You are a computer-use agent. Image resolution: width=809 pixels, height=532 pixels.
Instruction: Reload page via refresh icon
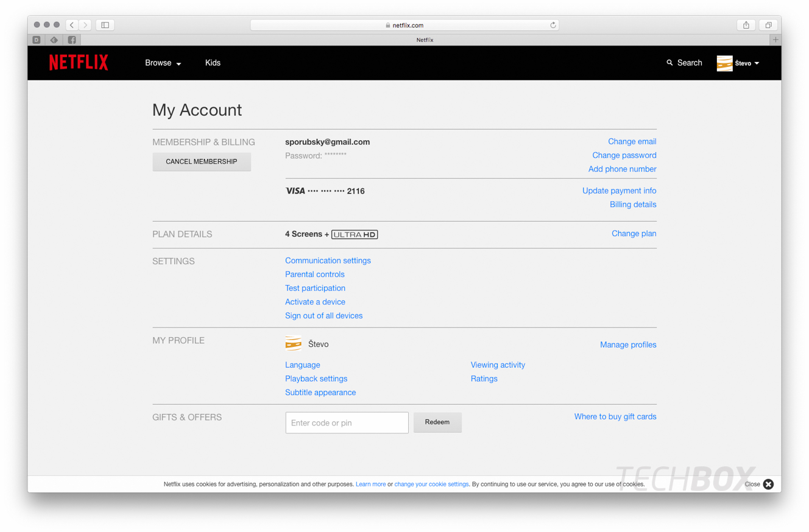553,25
